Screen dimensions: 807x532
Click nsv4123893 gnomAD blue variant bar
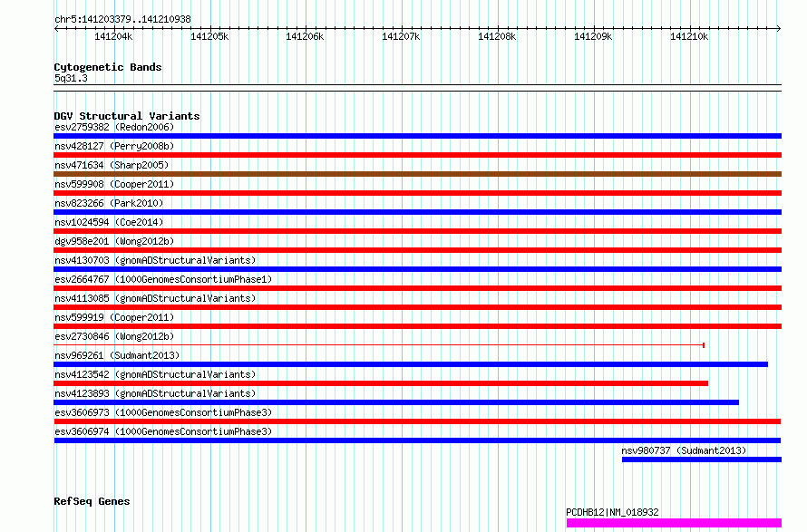396,402
